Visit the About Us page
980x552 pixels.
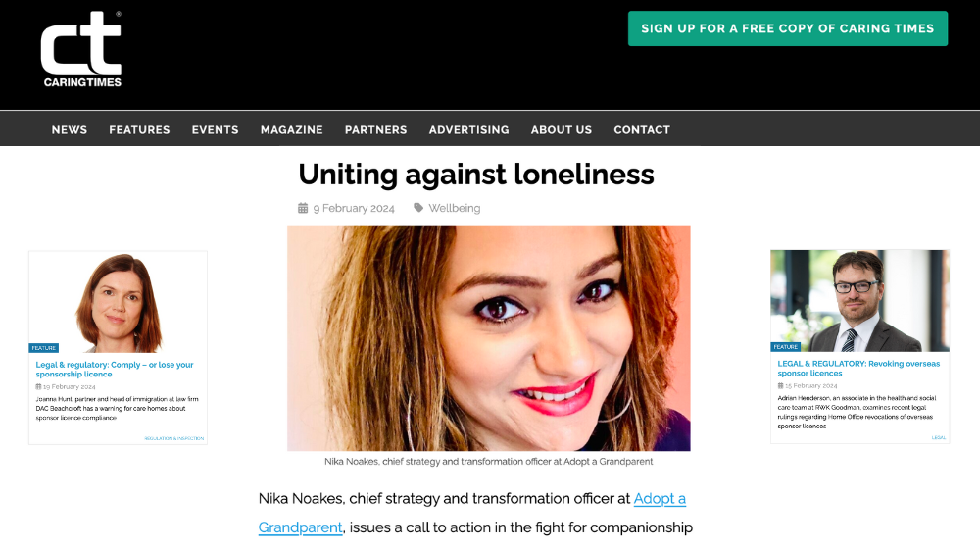(562, 130)
